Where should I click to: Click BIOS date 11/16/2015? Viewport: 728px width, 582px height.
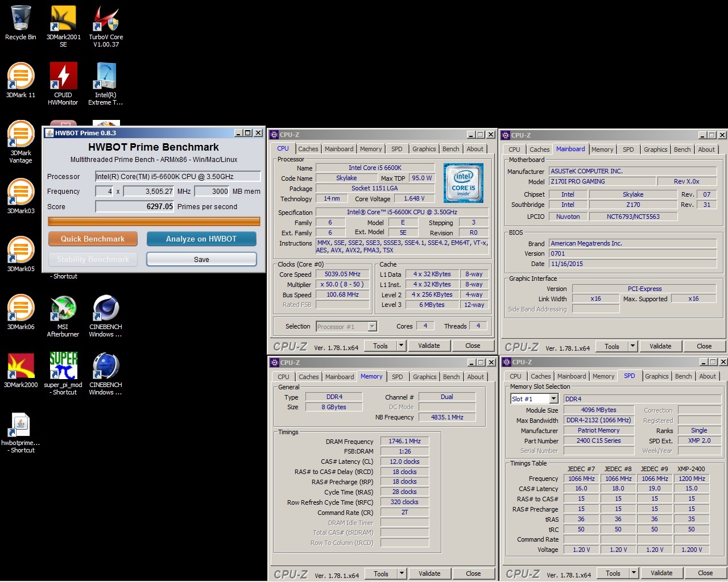tap(632, 264)
